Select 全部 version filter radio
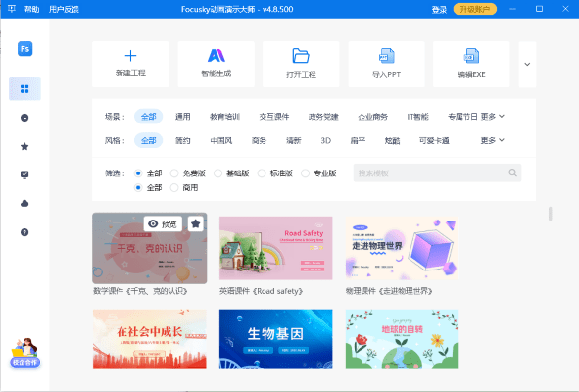This screenshot has width=579, height=392. 138,172
